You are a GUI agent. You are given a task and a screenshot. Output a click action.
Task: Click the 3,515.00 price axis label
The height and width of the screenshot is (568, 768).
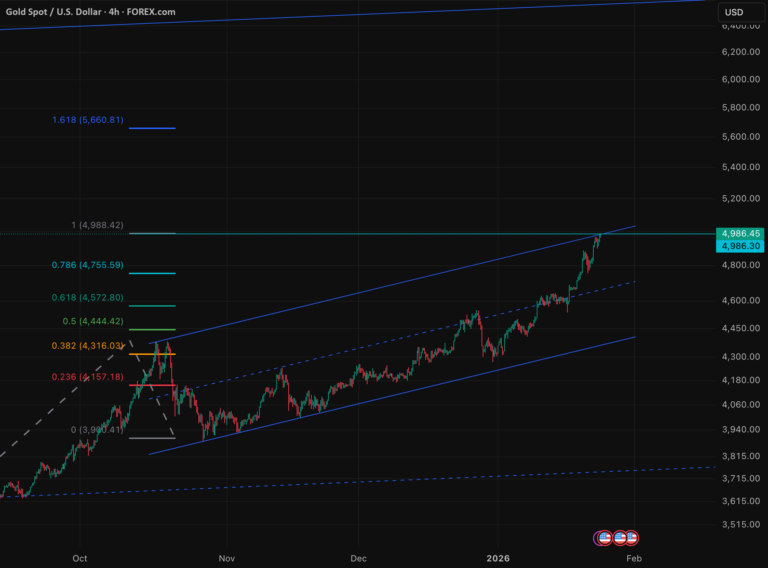pyautogui.click(x=741, y=524)
